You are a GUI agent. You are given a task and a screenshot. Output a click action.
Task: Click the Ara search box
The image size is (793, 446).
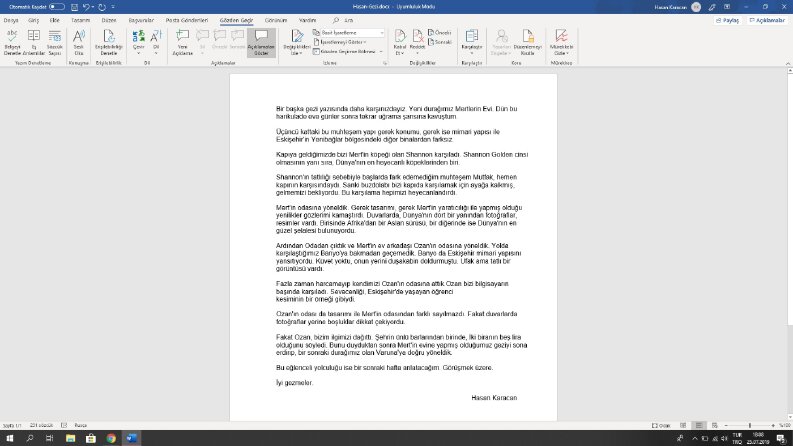pos(344,20)
